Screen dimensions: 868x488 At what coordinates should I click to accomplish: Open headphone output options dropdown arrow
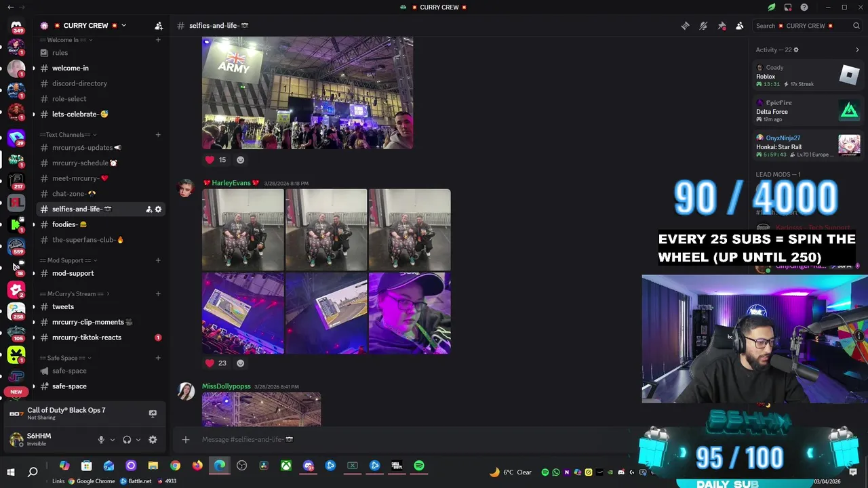(x=138, y=440)
